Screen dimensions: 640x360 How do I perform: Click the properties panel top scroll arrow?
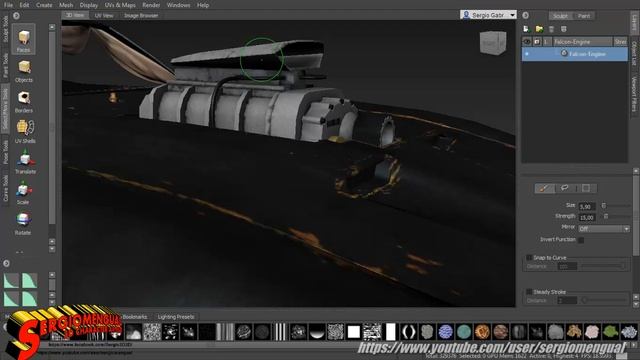[x=636, y=171]
